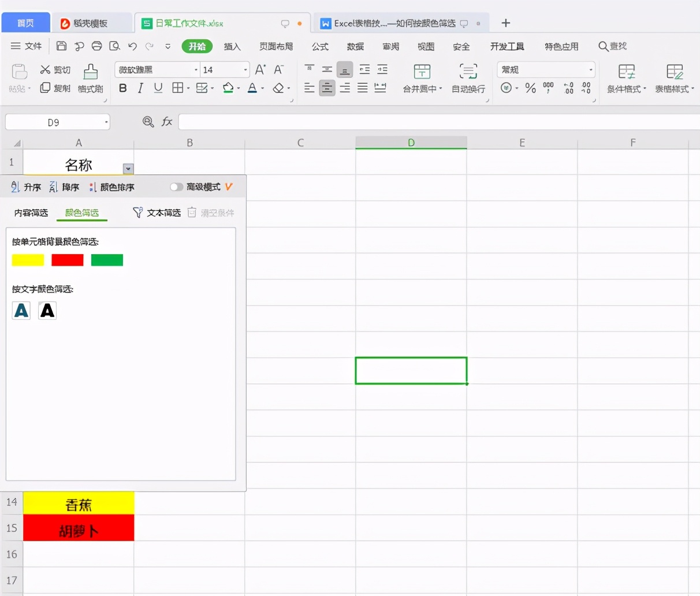Filter by dark teal font color A

coord(21,311)
